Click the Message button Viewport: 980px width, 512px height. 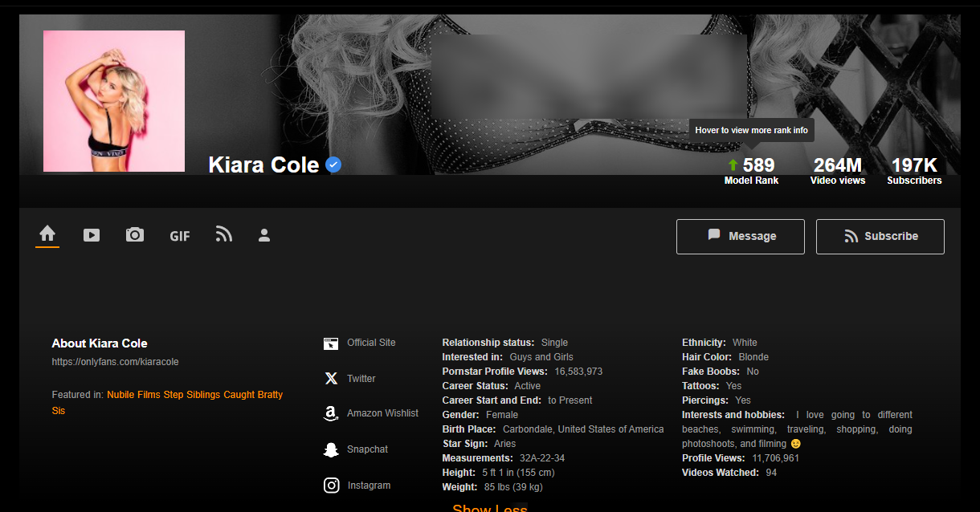(x=740, y=236)
